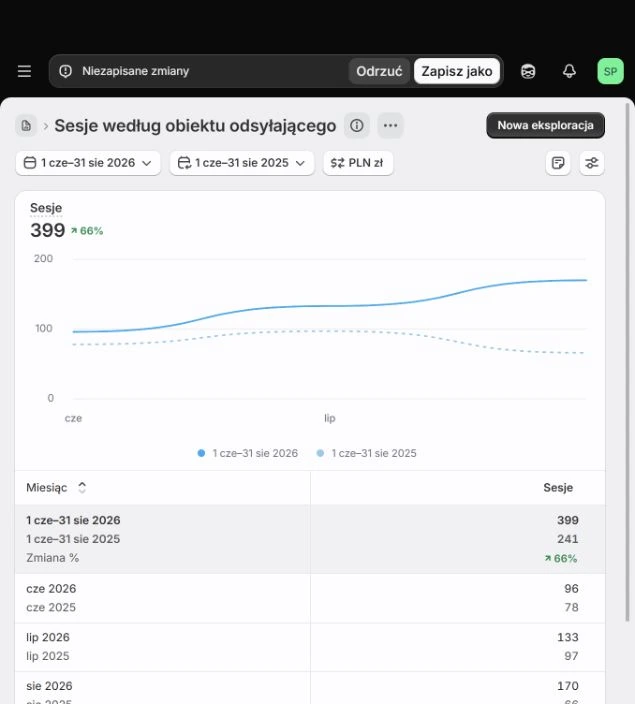Go back via the reports breadcrumb icon
Image resolution: width=635 pixels, height=704 pixels.
tap(26, 125)
